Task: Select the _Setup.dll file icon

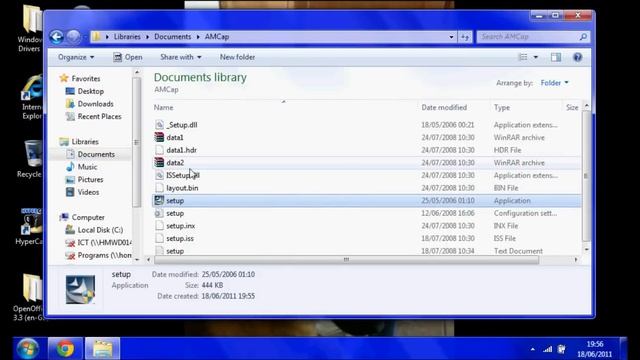Action: (x=159, y=125)
